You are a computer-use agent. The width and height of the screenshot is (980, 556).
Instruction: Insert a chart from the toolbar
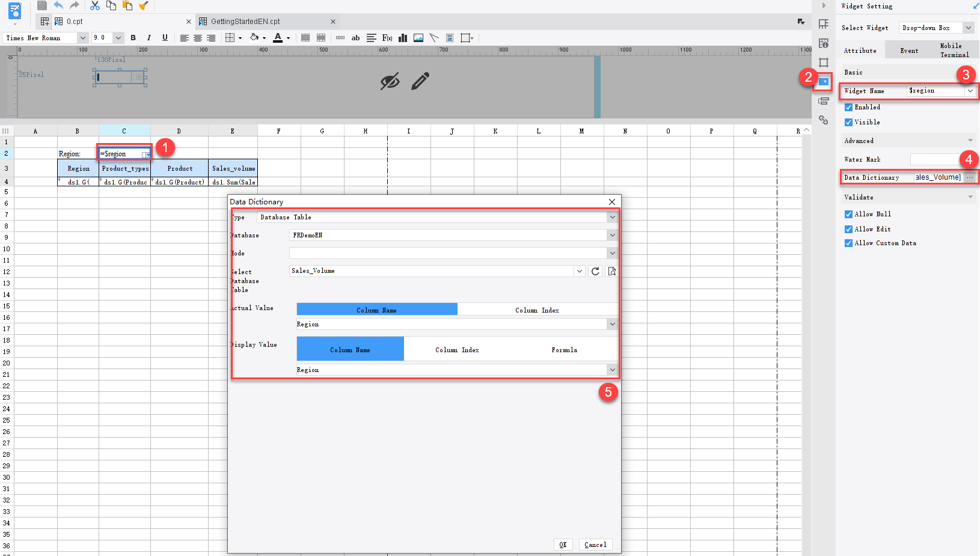[x=402, y=37]
